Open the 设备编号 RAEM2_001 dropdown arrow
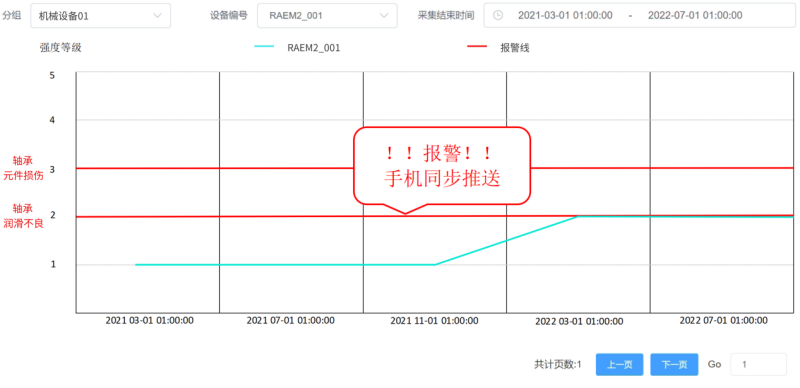Image resolution: width=800 pixels, height=388 pixels. click(384, 15)
